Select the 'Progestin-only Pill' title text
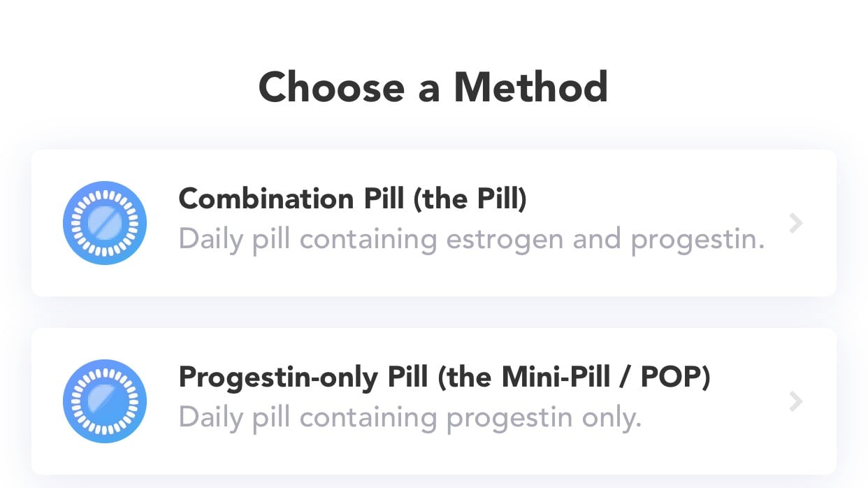Viewport: 868px width, 488px height. [x=445, y=377]
